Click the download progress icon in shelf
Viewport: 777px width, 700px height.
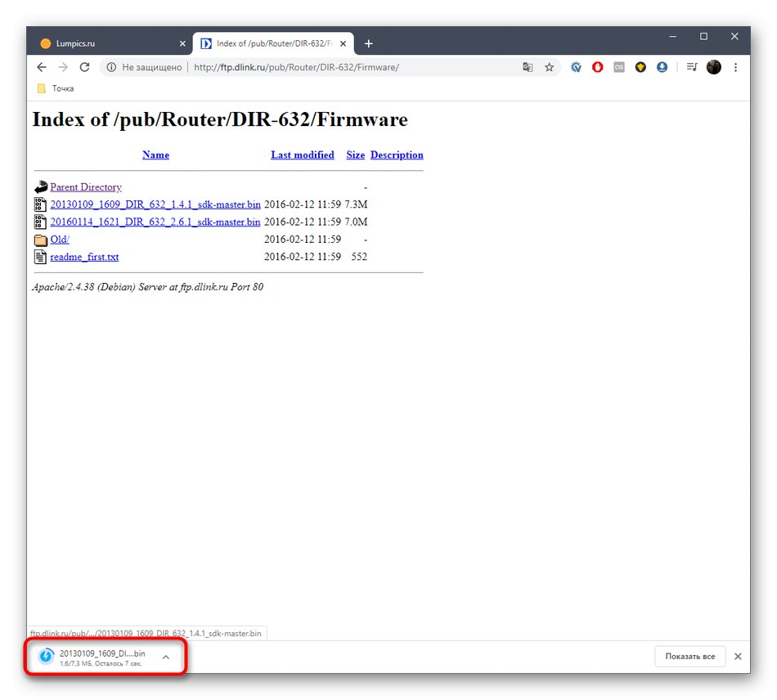point(46,657)
